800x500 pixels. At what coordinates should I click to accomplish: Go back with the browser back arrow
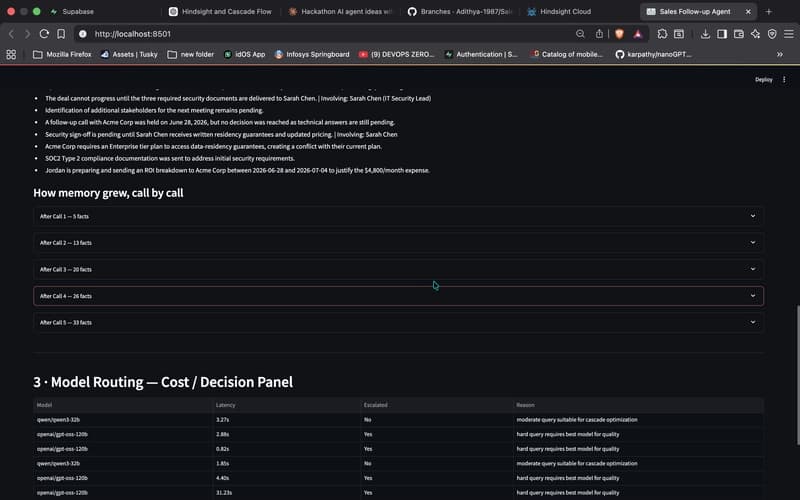pos(11,34)
